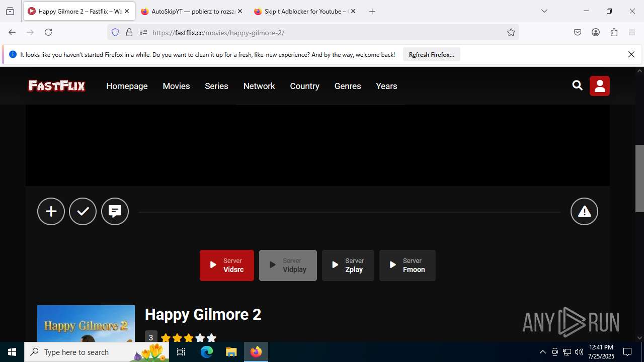Mark movie as watched checkmark icon
Image resolution: width=644 pixels, height=362 pixels.
83,211
